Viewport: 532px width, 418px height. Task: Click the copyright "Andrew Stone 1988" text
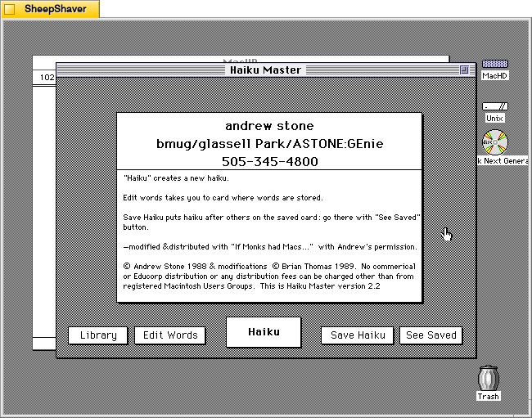(165, 267)
